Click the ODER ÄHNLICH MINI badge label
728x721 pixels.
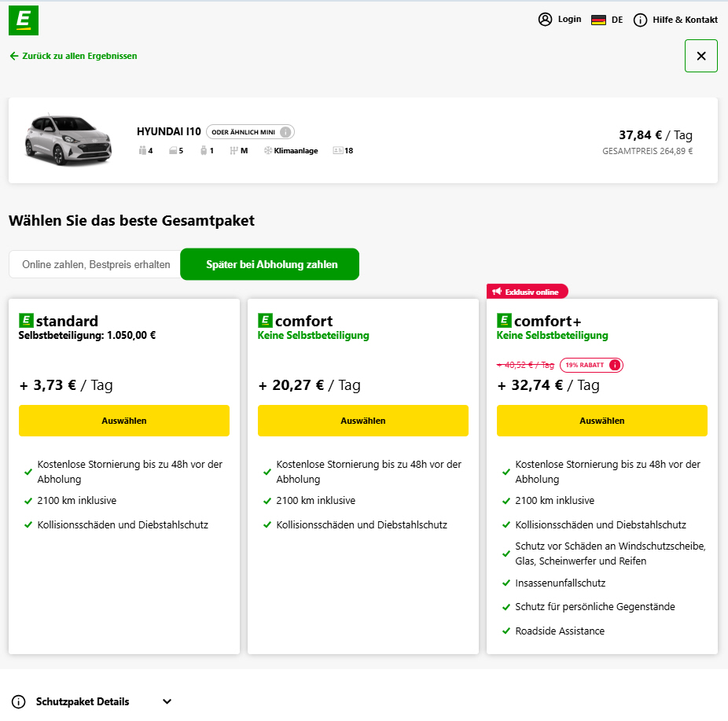(x=243, y=132)
